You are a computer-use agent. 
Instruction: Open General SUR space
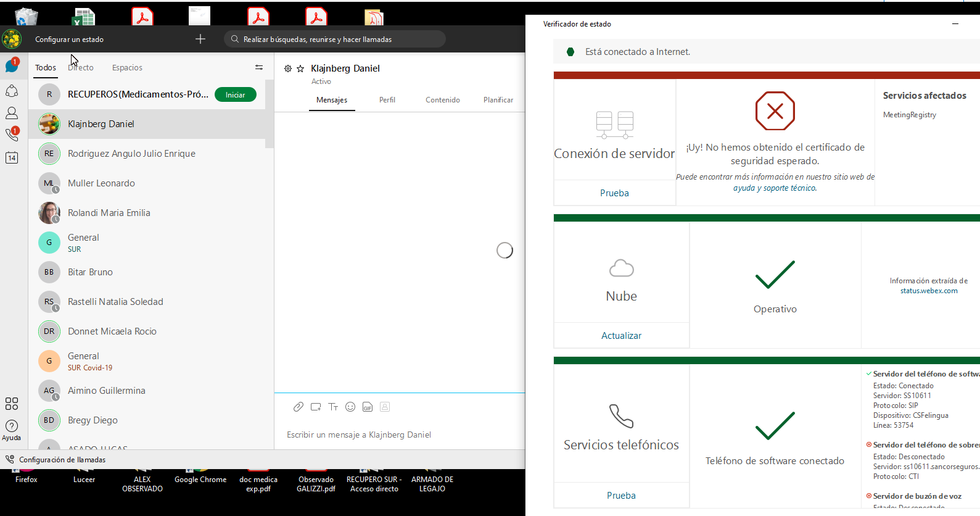click(147, 243)
